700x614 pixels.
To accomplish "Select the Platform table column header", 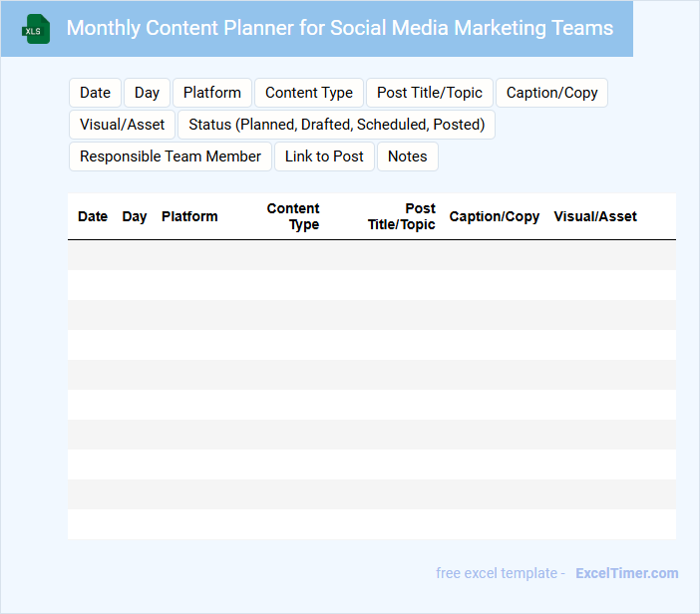I will tap(189, 216).
